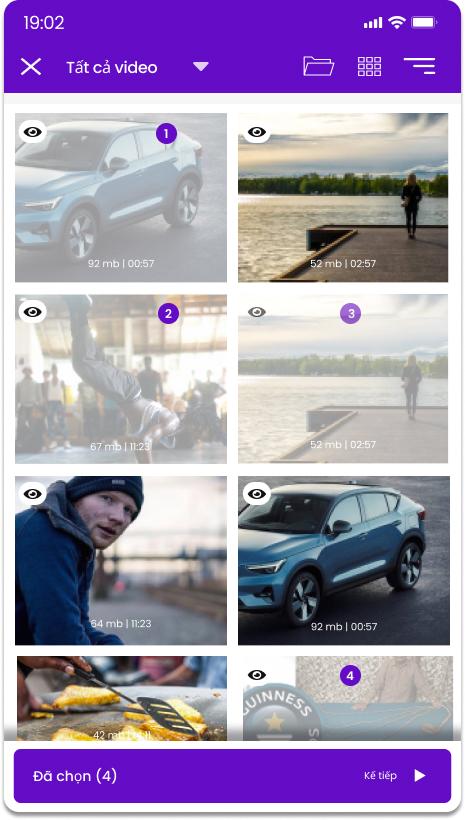The width and height of the screenshot is (465, 820).
Task: Open the Tất cả video album selector
Action: point(111,67)
